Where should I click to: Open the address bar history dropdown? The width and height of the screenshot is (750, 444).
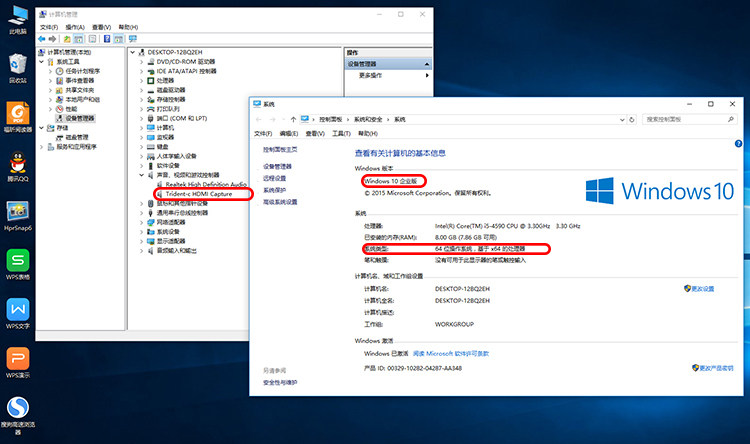[622, 120]
